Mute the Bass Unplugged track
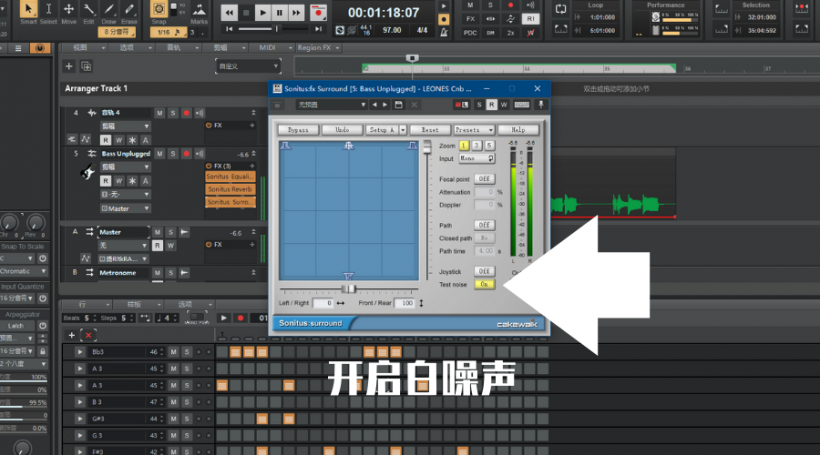Screen dimensions: 820x455 coord(160,154)
